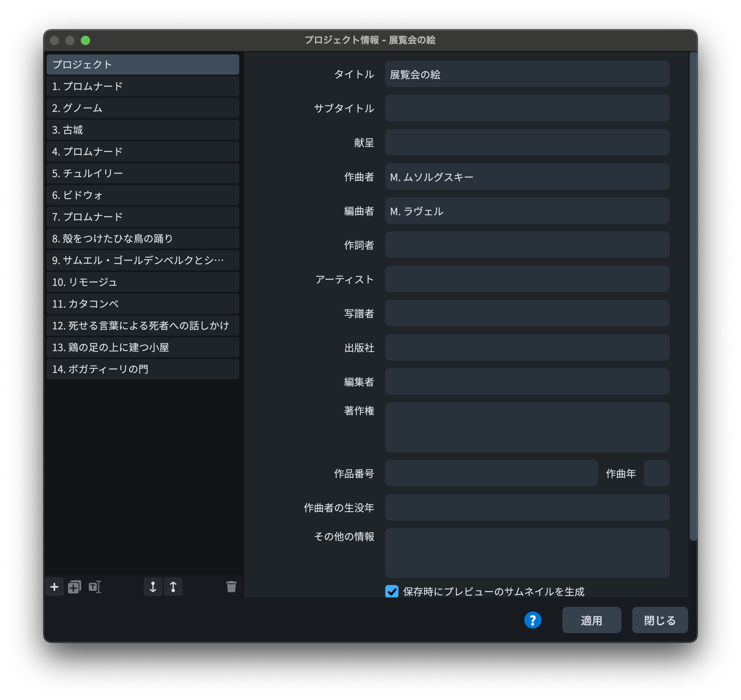The image size is (741, 700).
Task: Select flow 2. グノーム
Action: (143, 108)
